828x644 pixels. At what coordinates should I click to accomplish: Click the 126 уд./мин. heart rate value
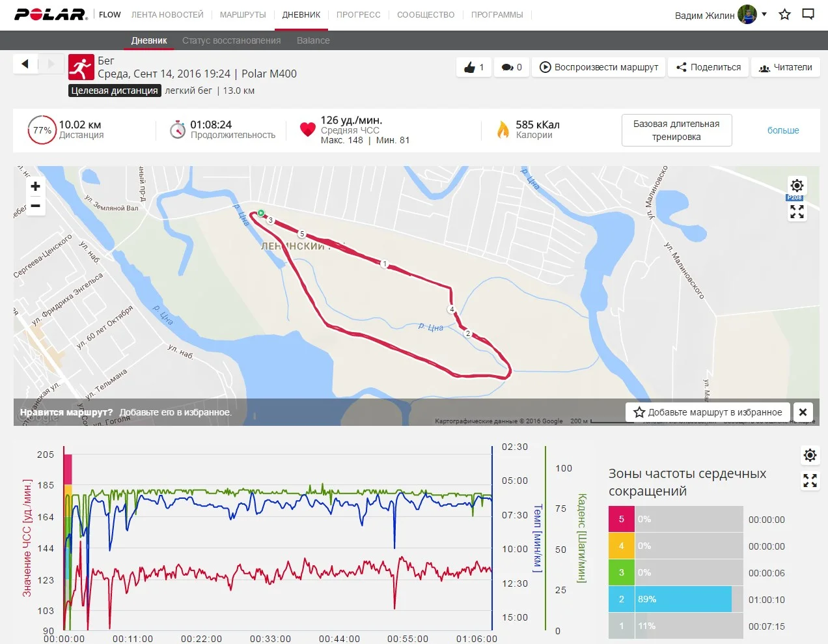click(352, 120)
